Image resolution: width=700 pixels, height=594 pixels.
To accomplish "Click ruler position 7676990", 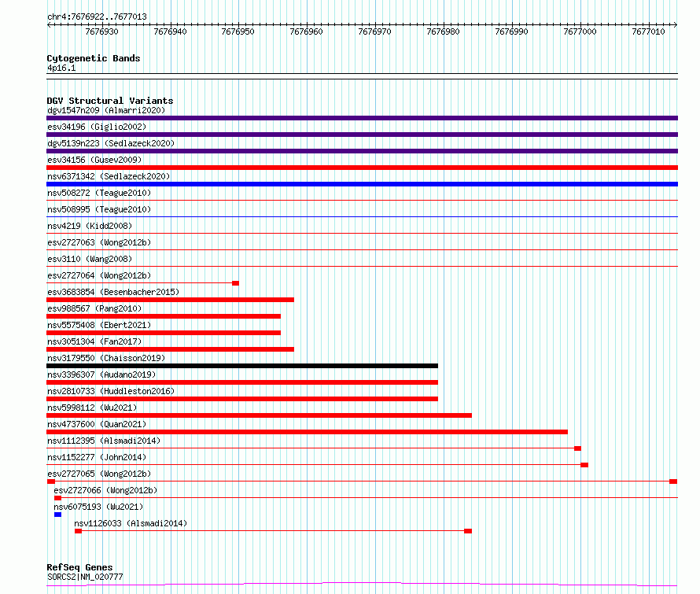I will coord(511,31).
